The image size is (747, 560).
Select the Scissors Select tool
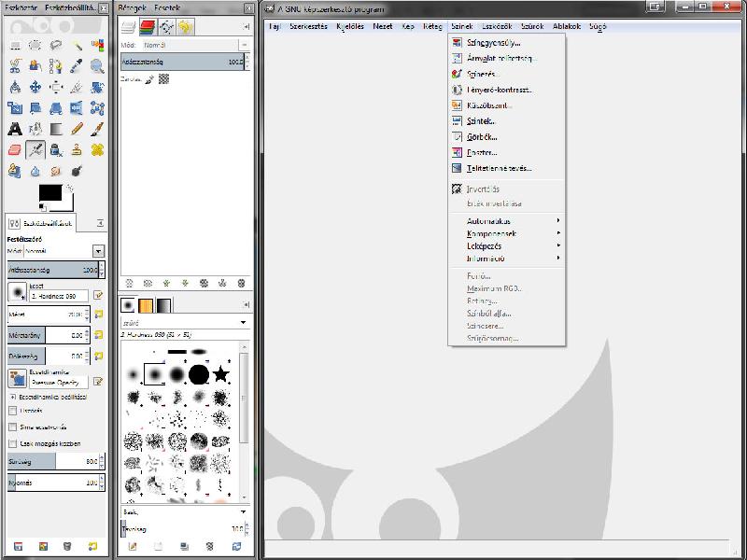[x=15, y=66]
